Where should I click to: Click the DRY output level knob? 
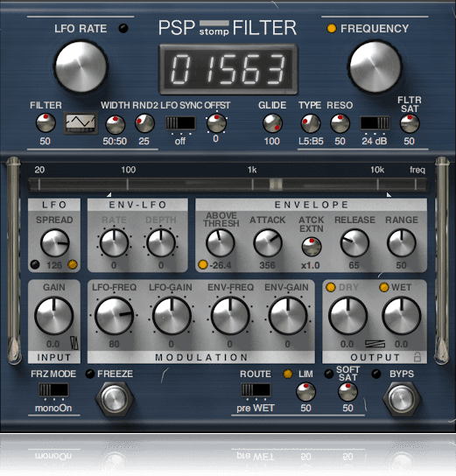pos(348,316)
